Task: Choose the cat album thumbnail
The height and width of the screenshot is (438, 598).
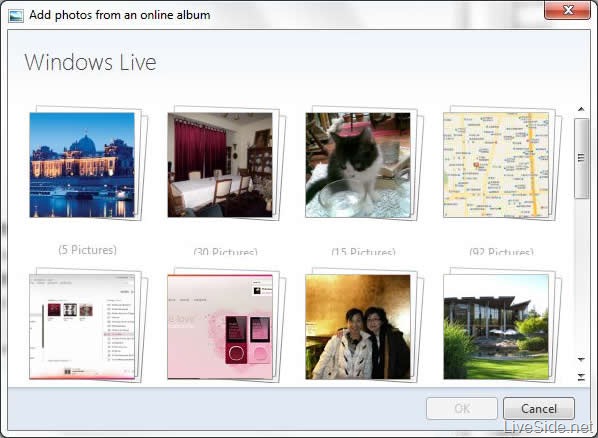Action: pyautogui.click(x=358, y=165)
